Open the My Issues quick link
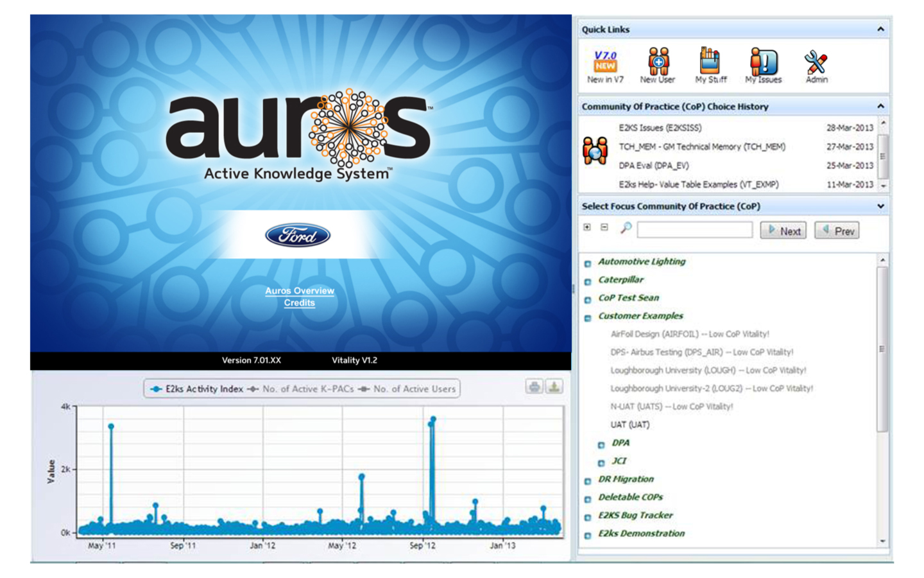 764,67
